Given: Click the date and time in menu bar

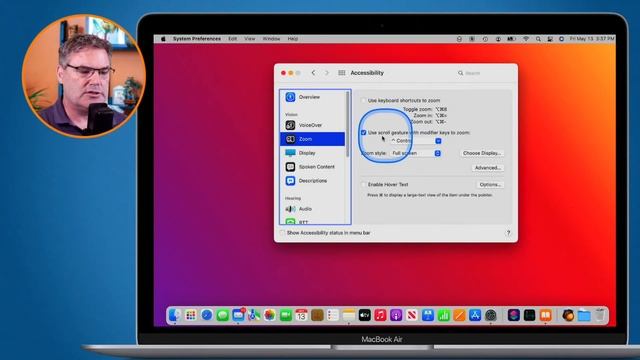Looking at the screenshot, I should (x=592, y=39).
